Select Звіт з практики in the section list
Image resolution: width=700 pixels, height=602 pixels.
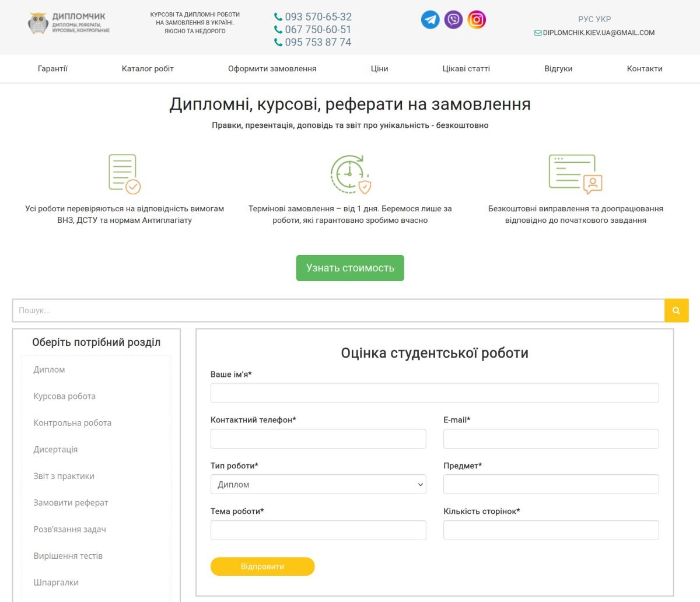click(x=64, y=476)
